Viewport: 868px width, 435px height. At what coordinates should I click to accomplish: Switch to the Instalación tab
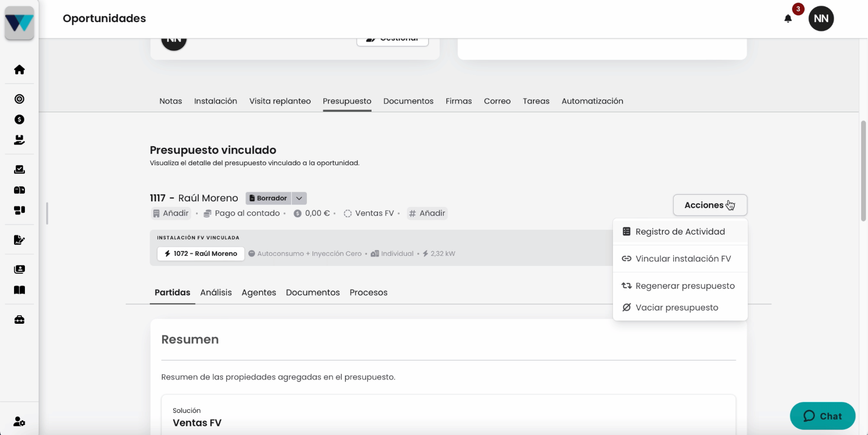point(216,101)
